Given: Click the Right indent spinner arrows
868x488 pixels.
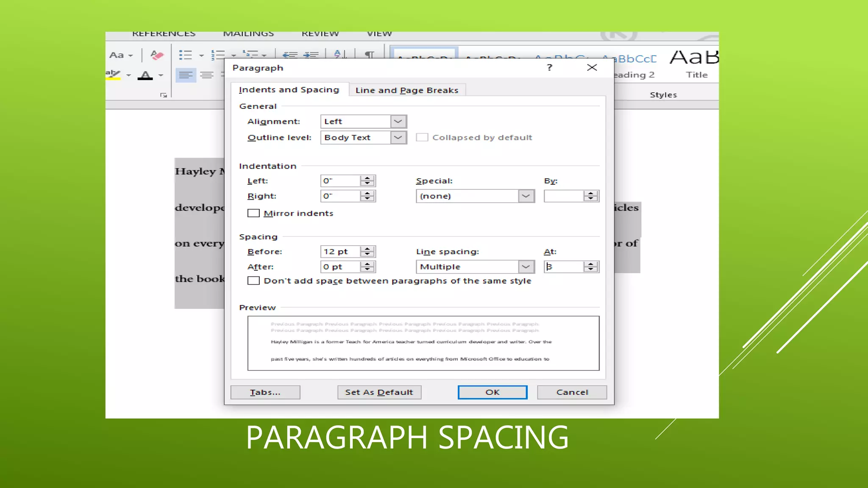Looking at the screenshot, I should click(x=367, y=196).
